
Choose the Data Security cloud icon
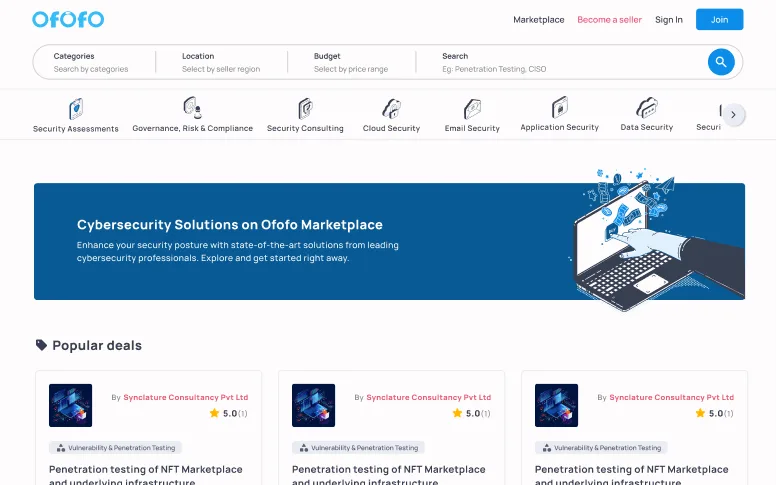[x=647, y=107]
